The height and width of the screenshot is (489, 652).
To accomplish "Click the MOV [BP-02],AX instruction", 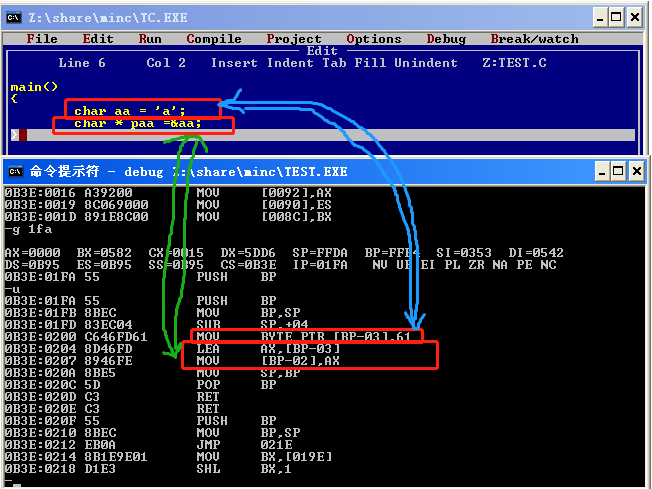I will [x=268, y=361].
